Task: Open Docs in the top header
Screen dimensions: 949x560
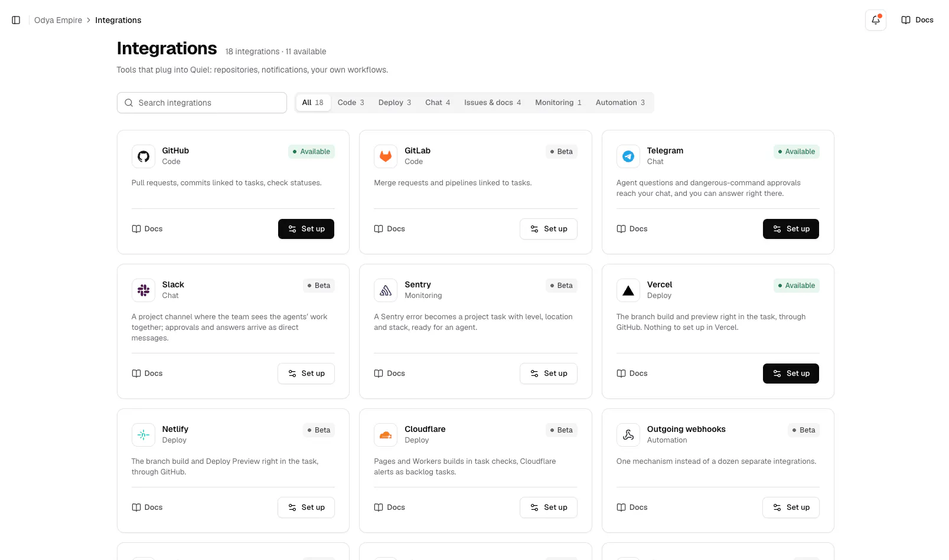Action: [917, 20]
